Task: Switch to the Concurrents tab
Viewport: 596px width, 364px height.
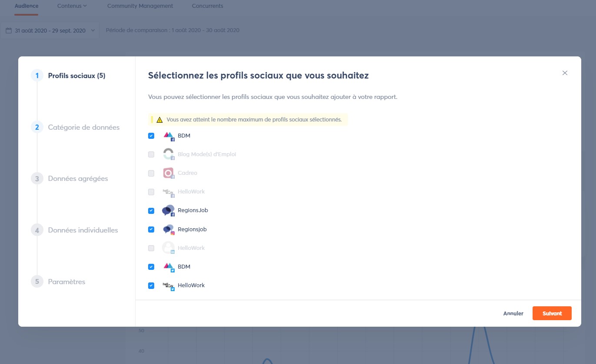Action: pyautogui.click(x=207, y=6)
